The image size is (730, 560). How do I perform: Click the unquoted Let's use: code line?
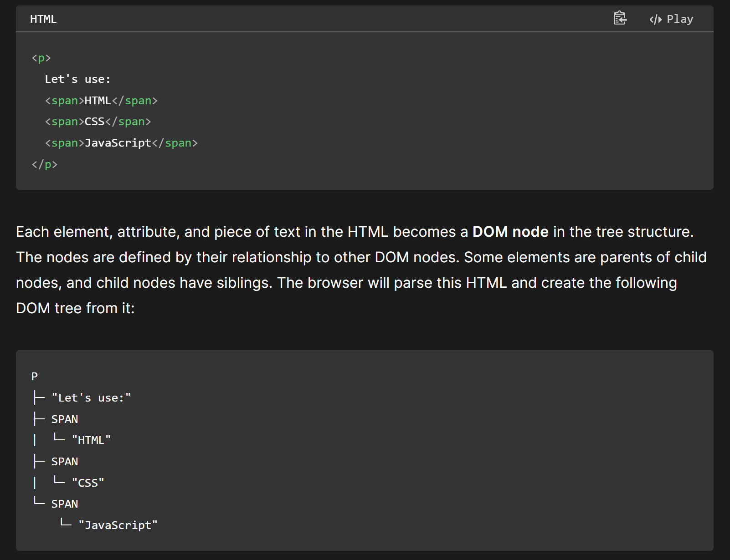tap(77, 79)
